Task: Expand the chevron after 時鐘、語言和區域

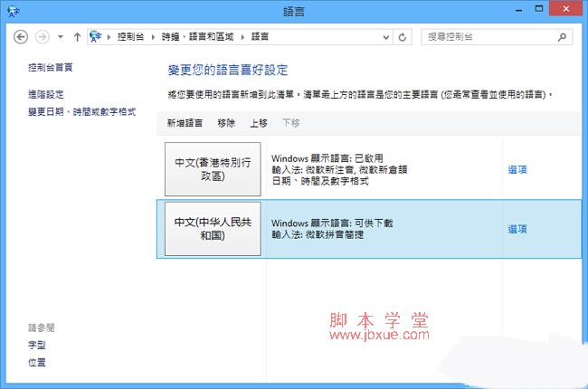Action: coord(242,37)
